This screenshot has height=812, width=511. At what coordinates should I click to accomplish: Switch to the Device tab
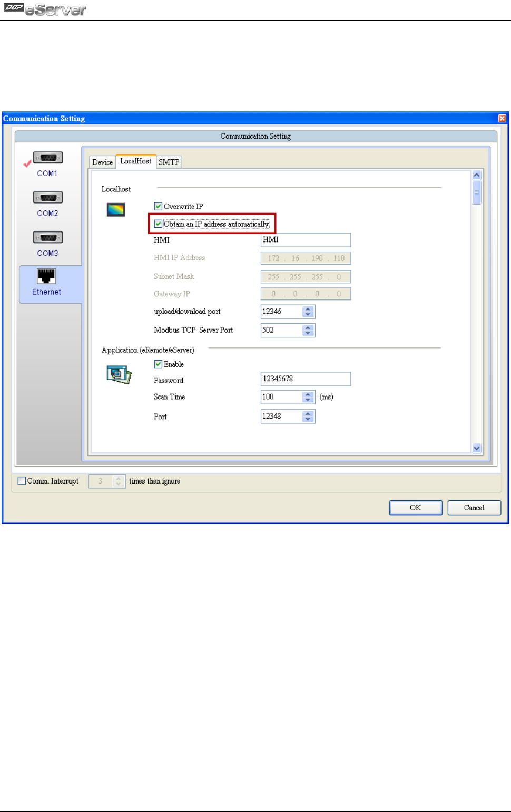[x=102, y=162]
